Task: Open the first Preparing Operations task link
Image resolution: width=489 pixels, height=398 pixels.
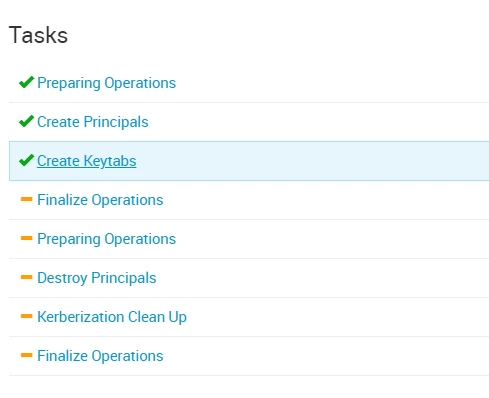Action: [106, 83]
